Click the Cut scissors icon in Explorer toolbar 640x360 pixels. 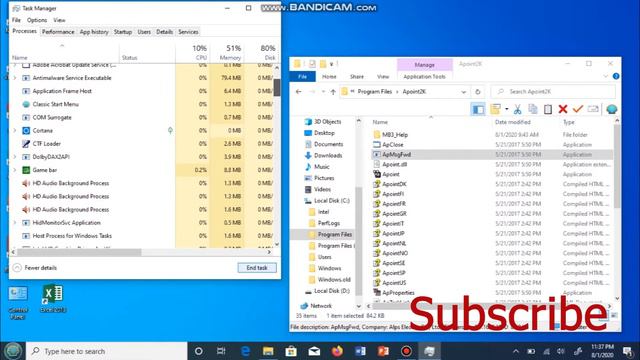click(x=518, y=109)
